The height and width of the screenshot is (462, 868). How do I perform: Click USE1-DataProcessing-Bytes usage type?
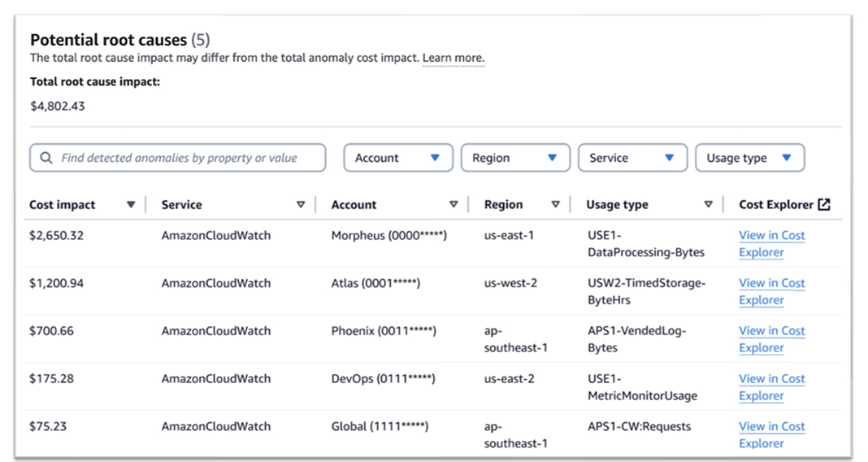(646, 244)
